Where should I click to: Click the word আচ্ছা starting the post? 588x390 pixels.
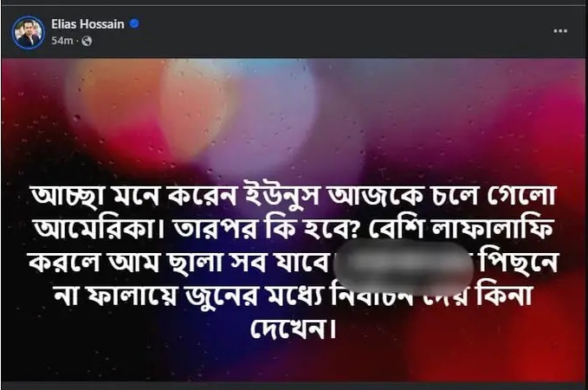coord(68,197)
